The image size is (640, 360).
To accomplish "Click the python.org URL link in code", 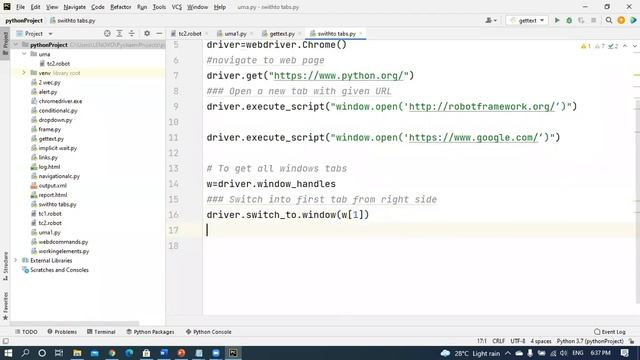I will tap(338, 76).
